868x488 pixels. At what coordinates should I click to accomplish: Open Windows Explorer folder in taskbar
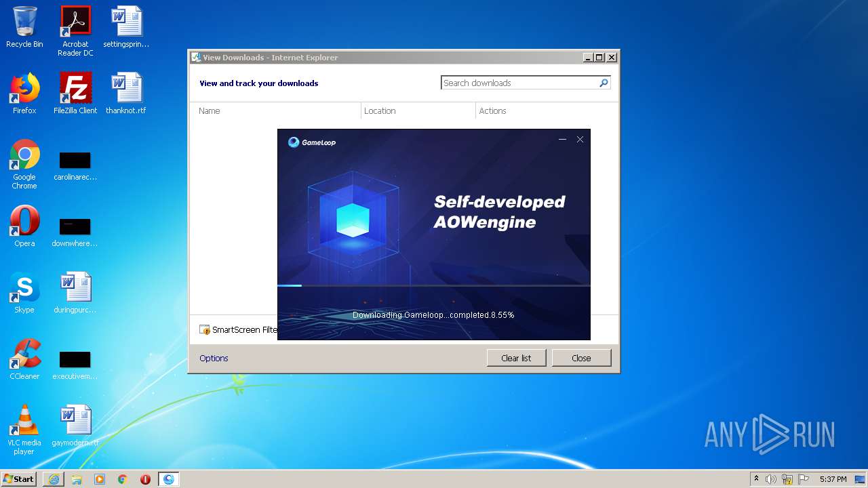[x=77, y=479]
